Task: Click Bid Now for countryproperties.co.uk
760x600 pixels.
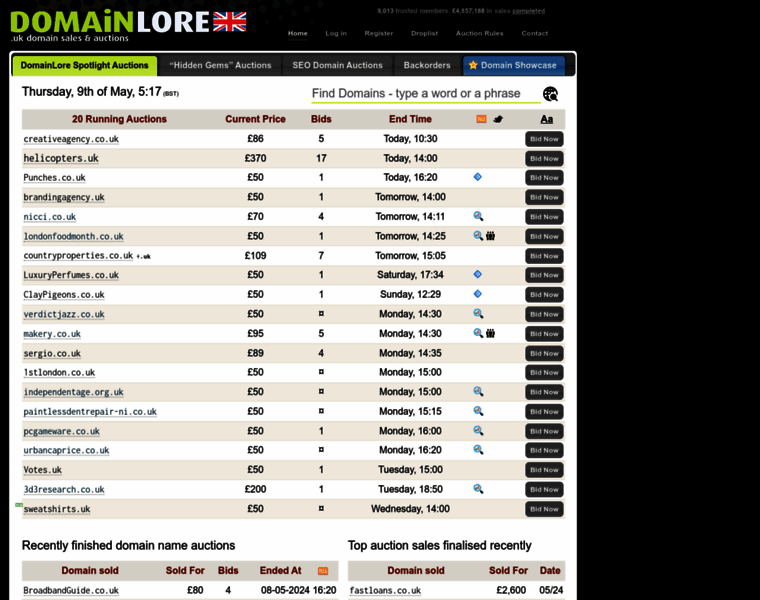Action: click(x=544, y=256)
